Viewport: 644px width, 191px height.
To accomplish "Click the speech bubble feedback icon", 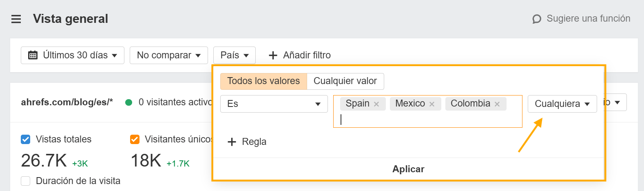I will click(x=537, y=19).
